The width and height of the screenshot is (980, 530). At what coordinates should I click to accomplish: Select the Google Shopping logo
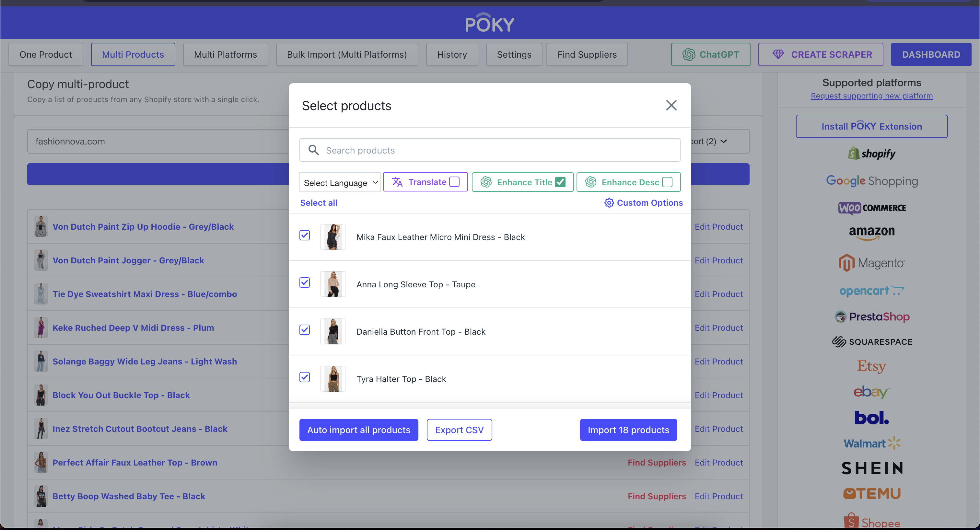[871, 181]
